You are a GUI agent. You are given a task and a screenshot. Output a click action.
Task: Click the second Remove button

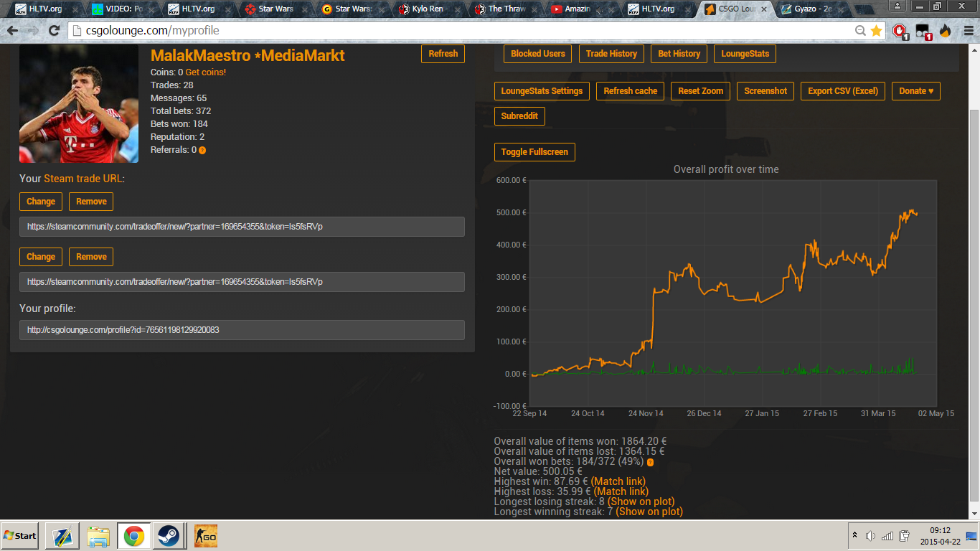(91, 257)
